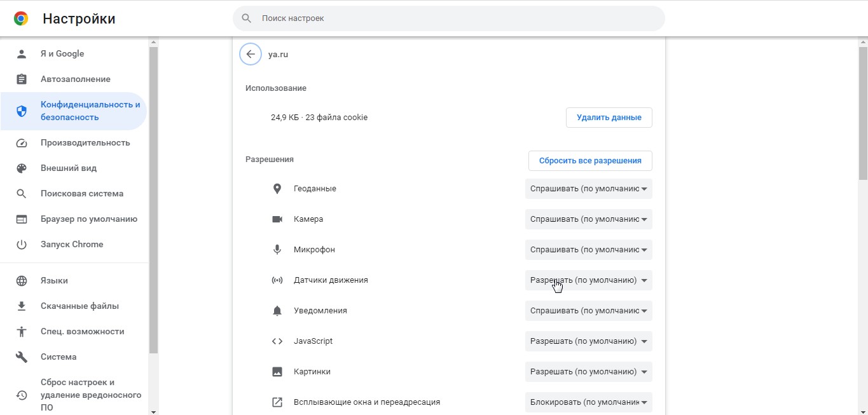Open the Система settings section
The height and width of the screenshot is (415, 868).
pos(59,357)
